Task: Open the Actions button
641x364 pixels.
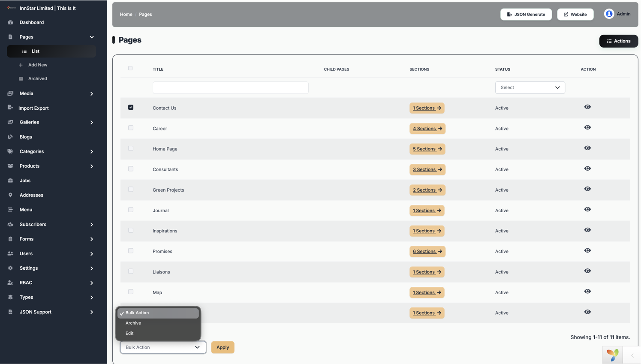Action: (x=618, y=41)
